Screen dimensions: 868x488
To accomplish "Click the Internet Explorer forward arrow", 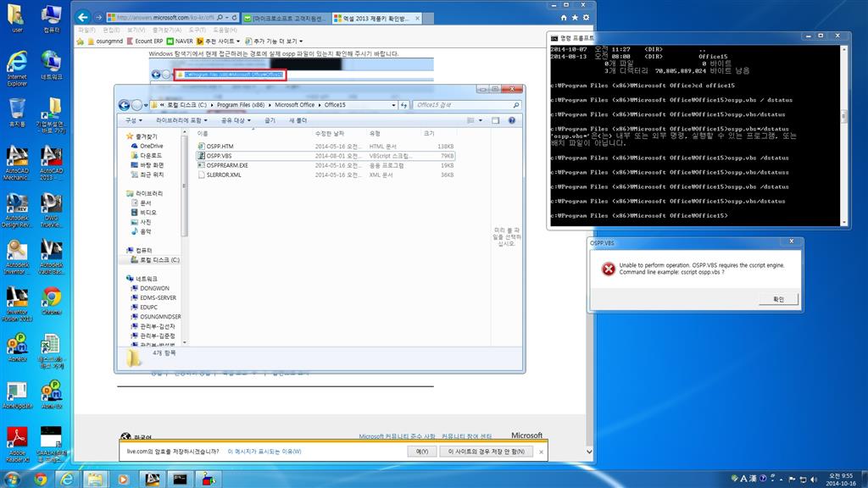I will (x=98, y=18).
